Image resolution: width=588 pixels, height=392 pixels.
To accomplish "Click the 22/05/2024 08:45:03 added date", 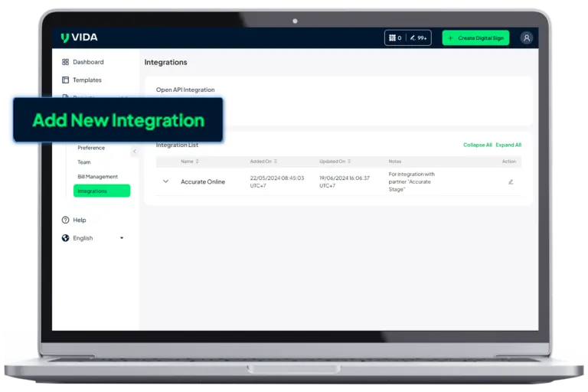I will click(x=277, y=181).
